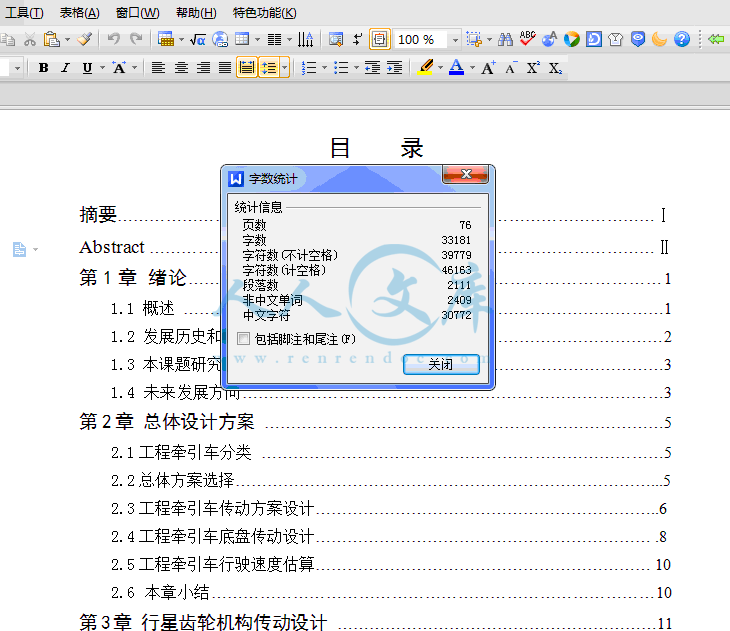The width and height of the screenshot is (730, 631).
Task: Toggle the distributed alignment button
Action: 247,68
